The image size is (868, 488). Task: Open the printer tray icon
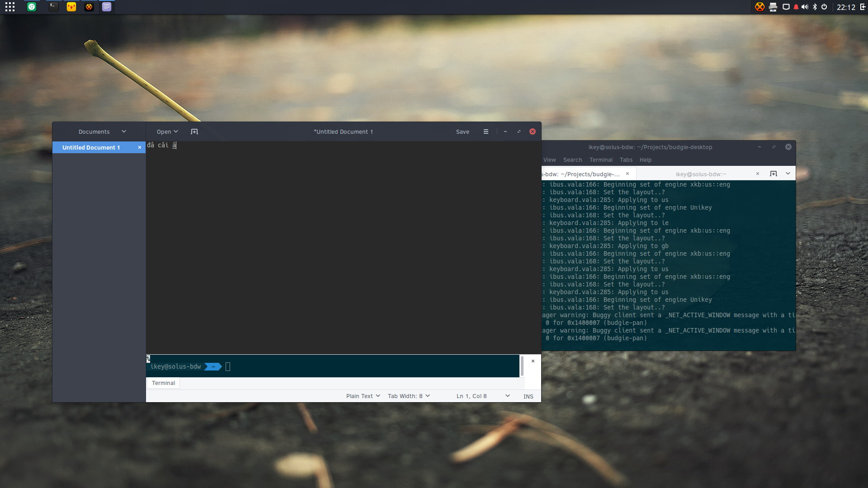pos(773,7)
